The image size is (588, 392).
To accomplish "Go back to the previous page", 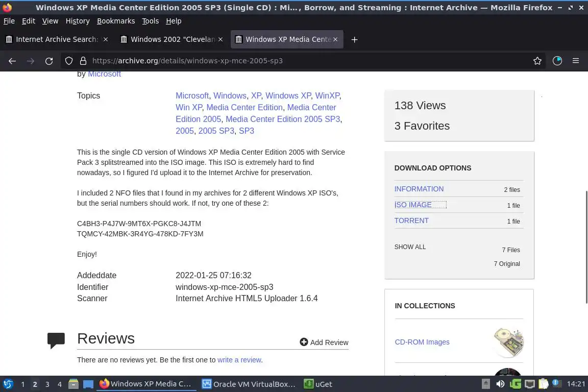I will (12, 61).
